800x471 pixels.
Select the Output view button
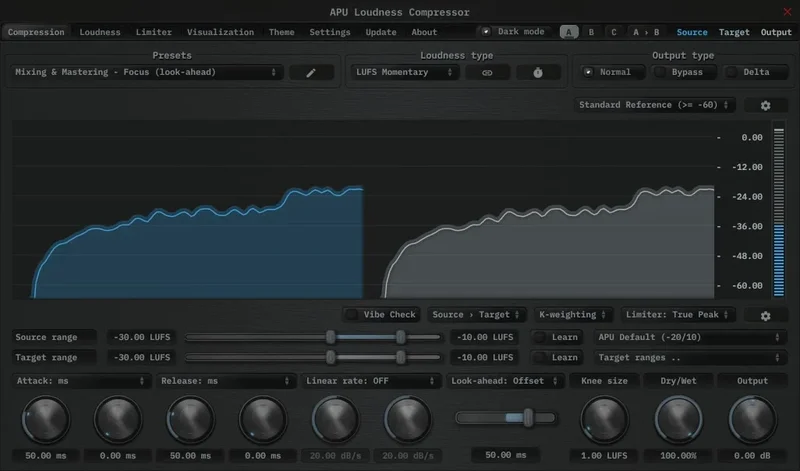click(776, 32)
